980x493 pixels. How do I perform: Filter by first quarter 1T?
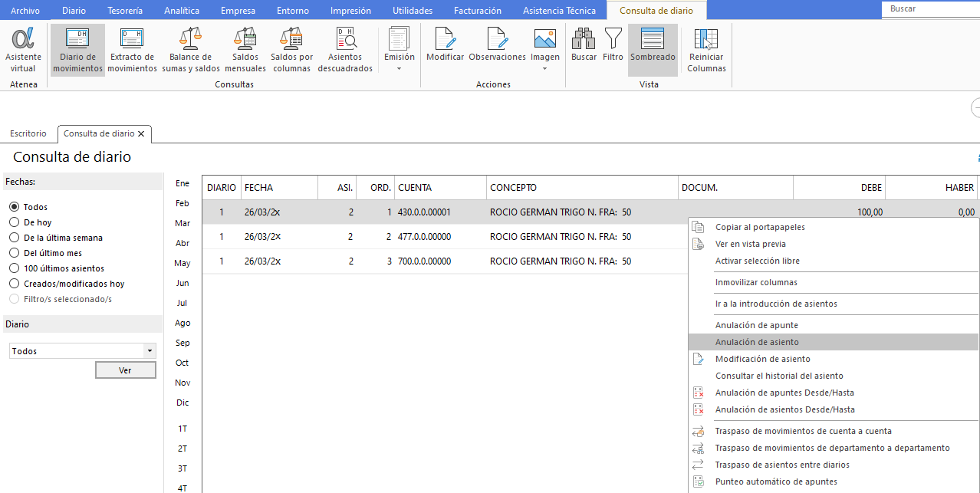click(183, 429)
